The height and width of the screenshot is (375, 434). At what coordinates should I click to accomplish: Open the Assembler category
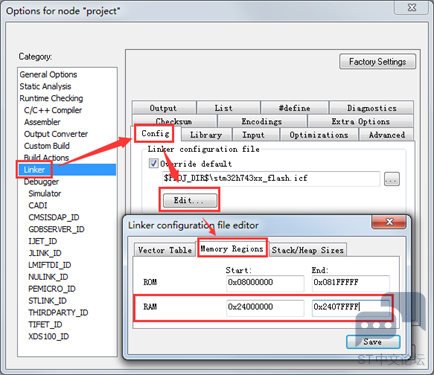click(x=42, y=122)
